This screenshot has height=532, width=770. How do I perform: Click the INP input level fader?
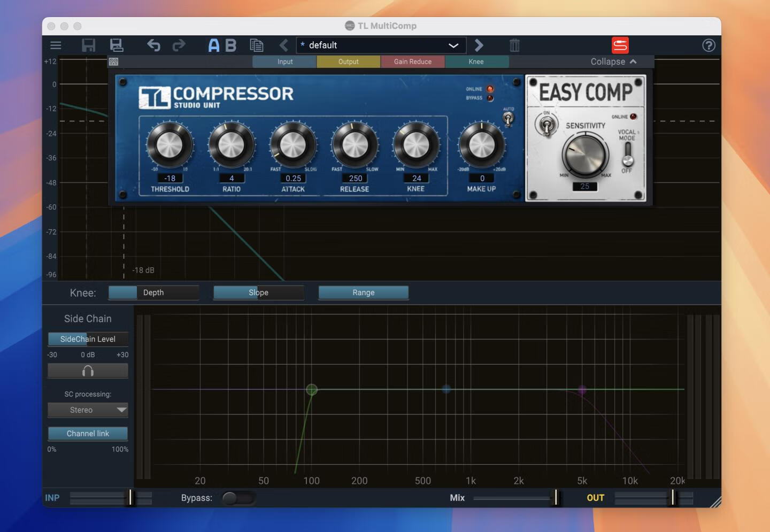111,498
